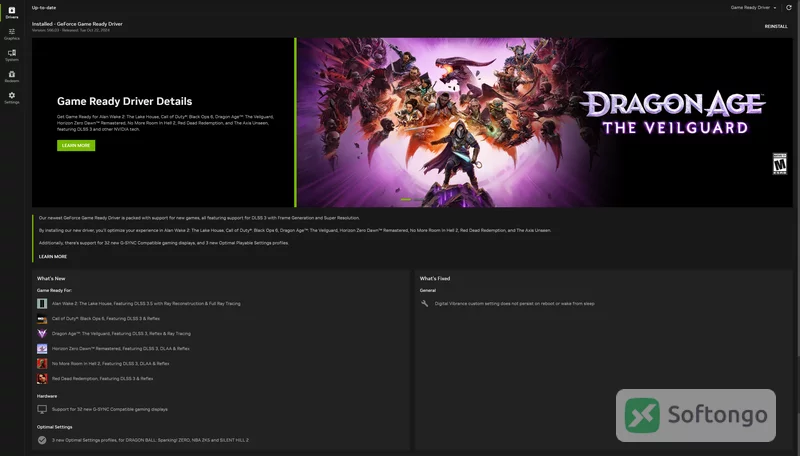This screenshot has height=456, width=800.
Task: Click the General subheading under What's Fixed
Action: tap(428, 290)
